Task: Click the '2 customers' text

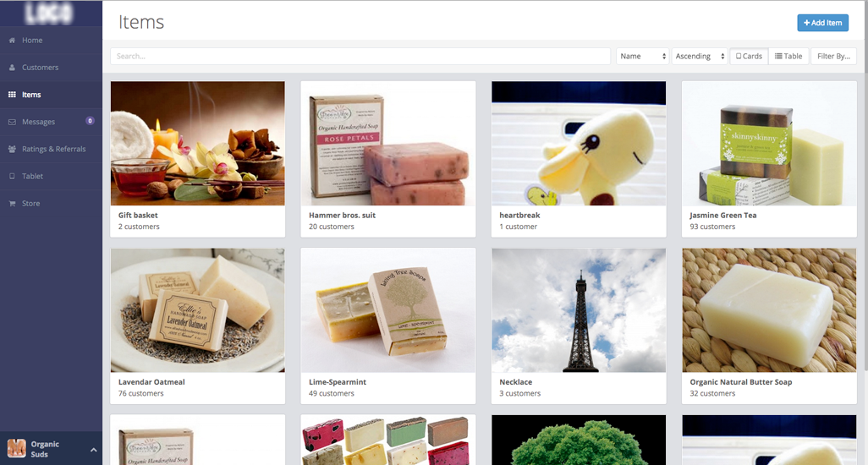Action: click(139, 227)
